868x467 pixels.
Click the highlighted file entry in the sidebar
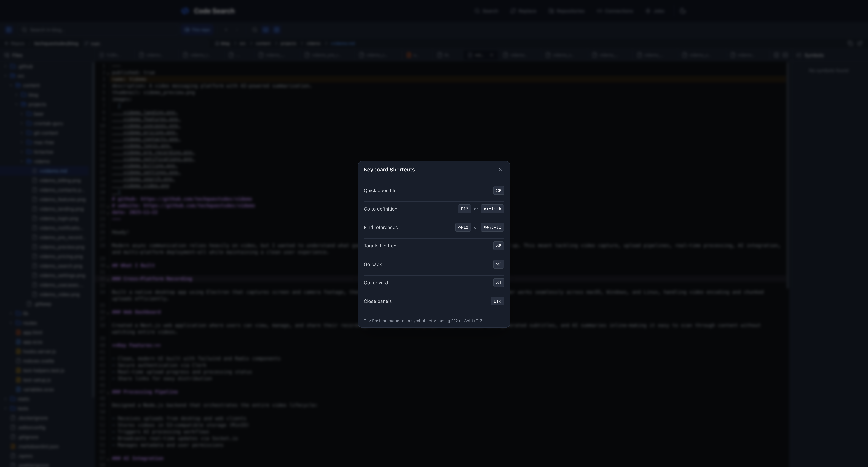coord(54,171)
